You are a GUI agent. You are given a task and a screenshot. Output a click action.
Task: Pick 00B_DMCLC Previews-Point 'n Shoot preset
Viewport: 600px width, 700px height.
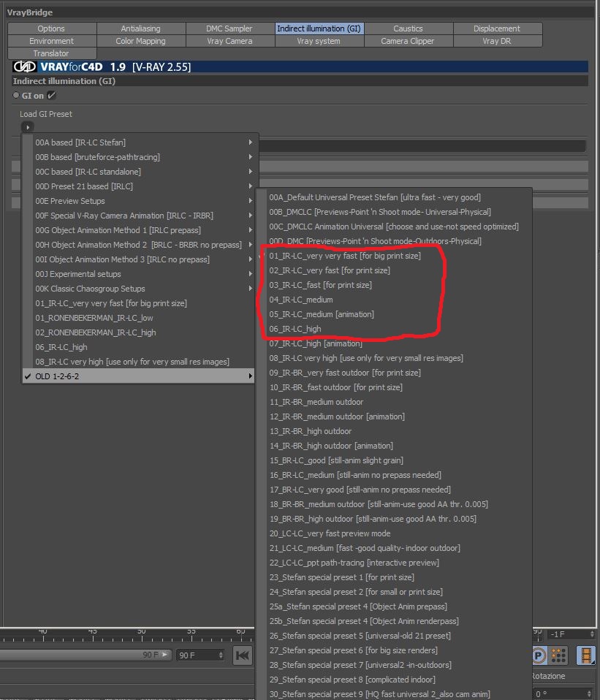pyautogui.click(x=395, y=212)
